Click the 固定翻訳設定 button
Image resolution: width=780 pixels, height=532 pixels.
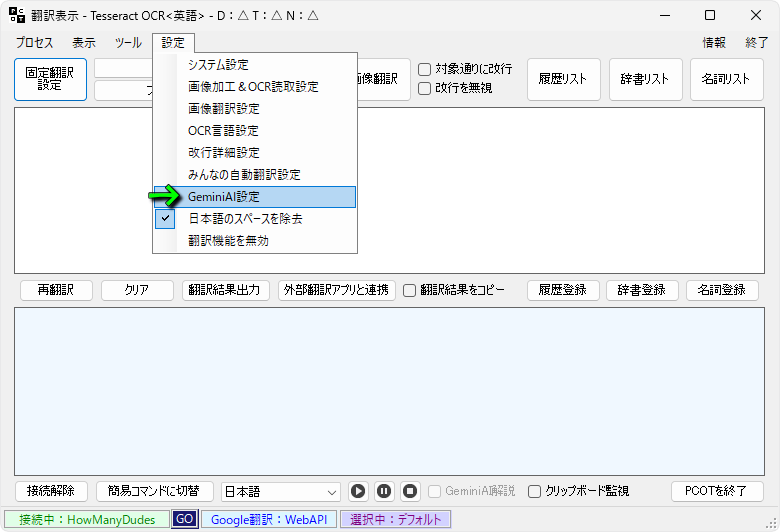(50, 79)
